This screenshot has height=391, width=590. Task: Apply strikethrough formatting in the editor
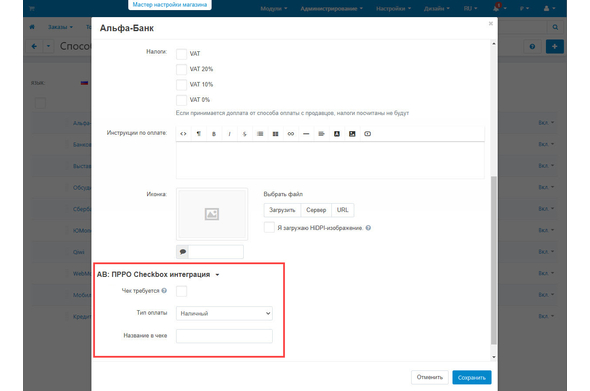[x=245, y=134]
